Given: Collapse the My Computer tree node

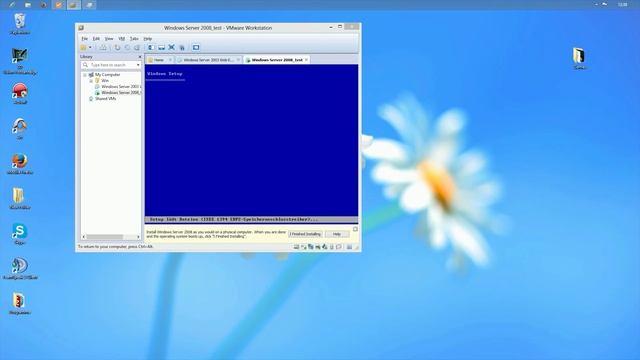Looking at the screenshot, I should pos(85,75).
